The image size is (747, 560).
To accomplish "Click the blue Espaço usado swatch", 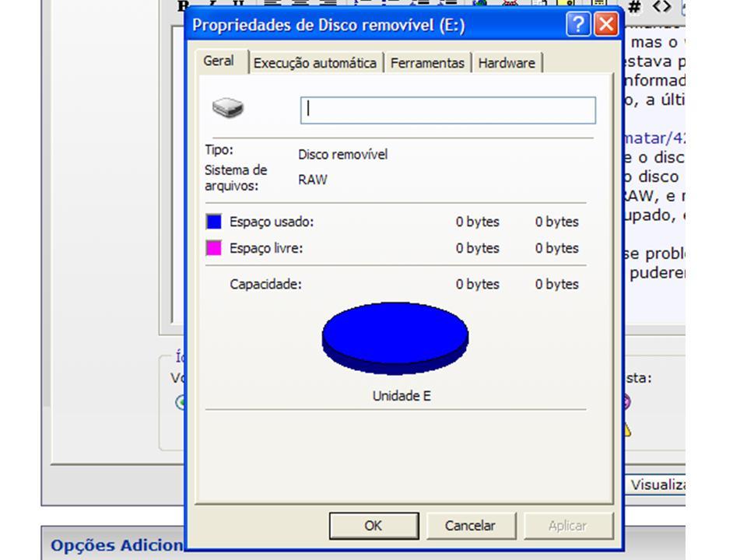I will coord(214,222).
